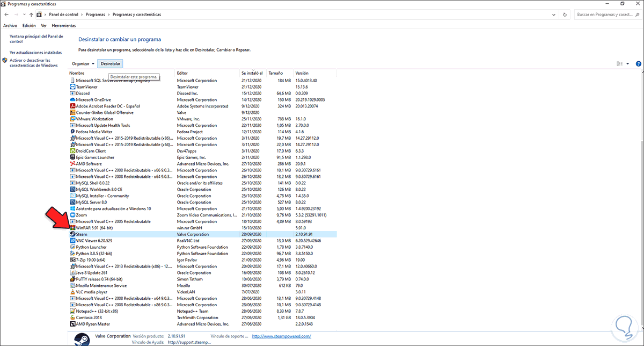Click the Zoom program icon
The image size is (644, 346).
click(x=72, y=215)
